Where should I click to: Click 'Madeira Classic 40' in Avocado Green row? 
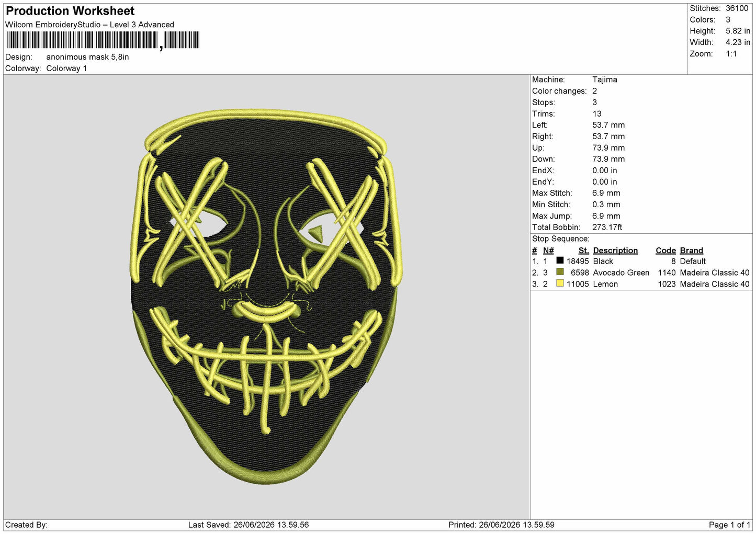[x=715, y=272]
